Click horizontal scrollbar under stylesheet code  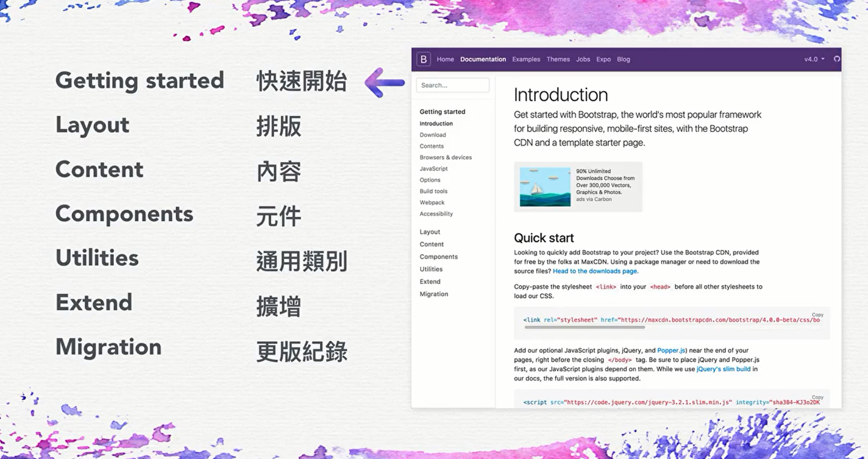coord(585,327)
